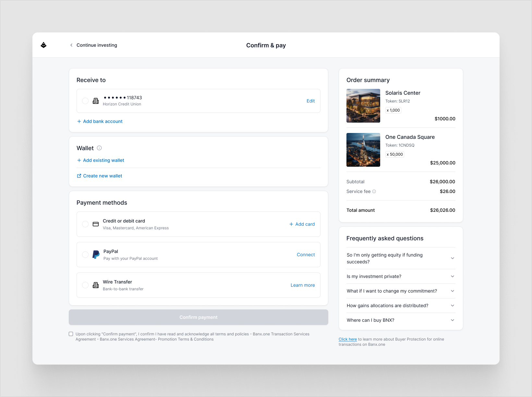The height and width of the screenshot is (397, 532).
Task: Click the $1000.00 Solaris Center price
Action: coord(445,119)
